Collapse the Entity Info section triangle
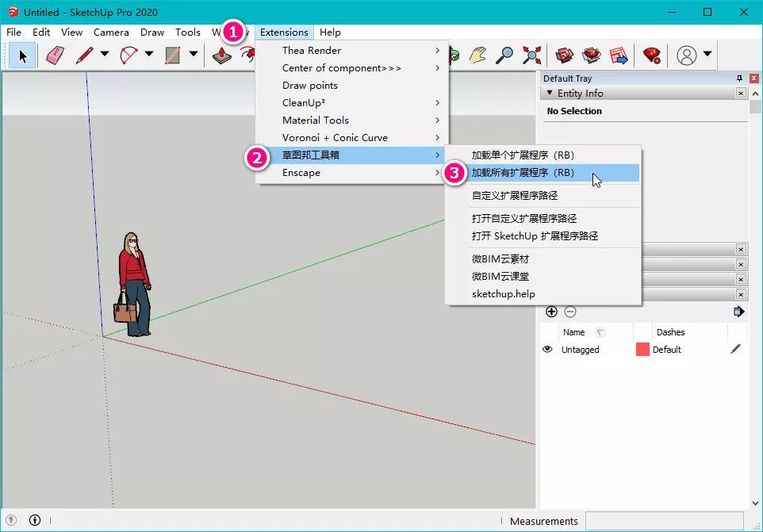This screenshot has height=532, width=763. (550, 93)
